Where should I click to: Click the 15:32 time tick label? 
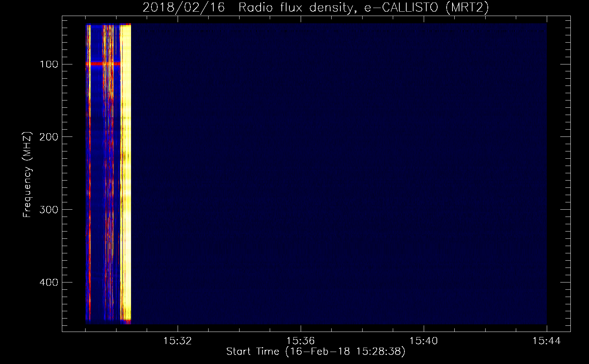(x=178, y=341)
